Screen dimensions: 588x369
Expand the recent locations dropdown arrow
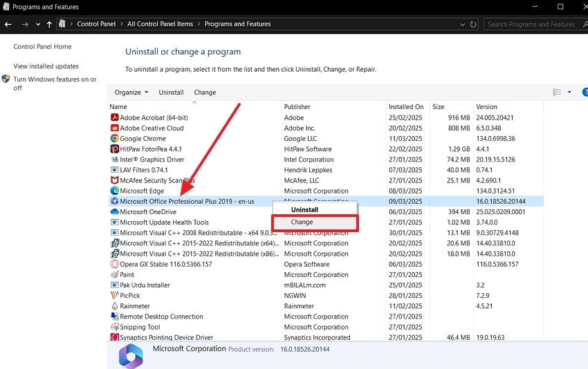tap(38, 24)
